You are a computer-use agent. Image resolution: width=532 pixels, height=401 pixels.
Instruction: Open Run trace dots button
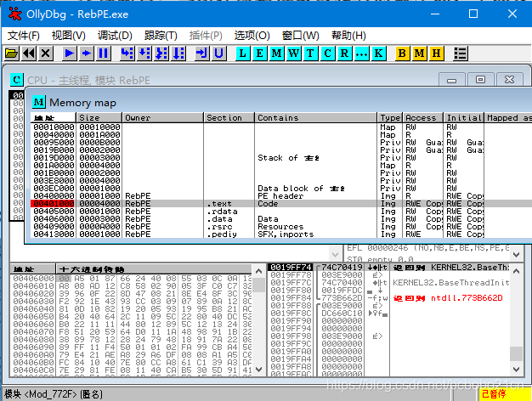click(362, 54)
